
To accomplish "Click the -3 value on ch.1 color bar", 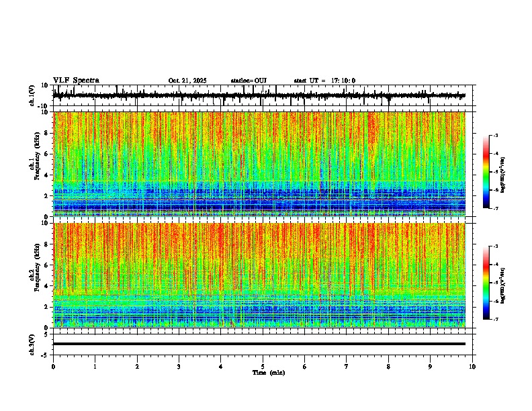I will pyautogui.click(x=496, y=135).
